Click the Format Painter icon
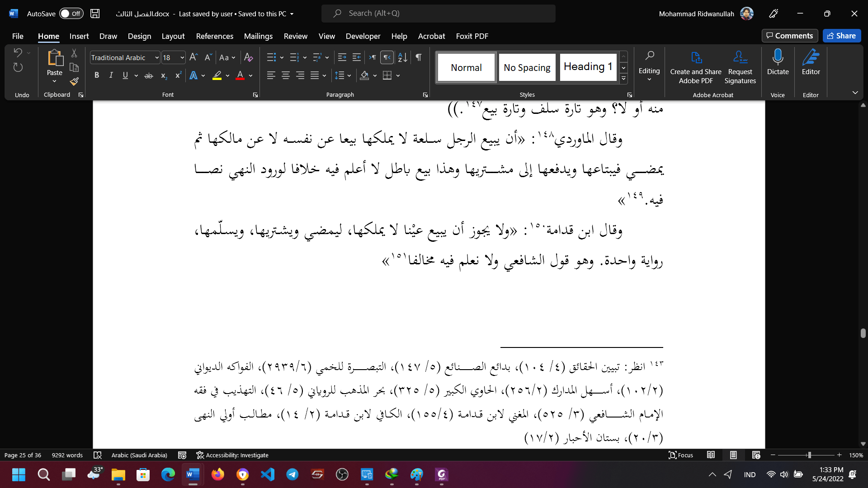The height and width of the screenshot is (488, 868). (74, 82)
